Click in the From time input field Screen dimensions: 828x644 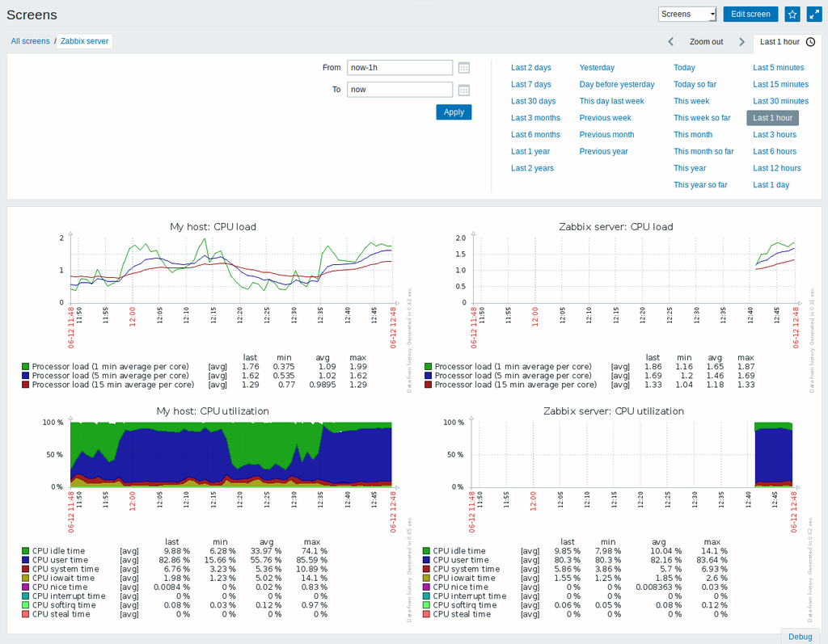click(x=399, y=68)
